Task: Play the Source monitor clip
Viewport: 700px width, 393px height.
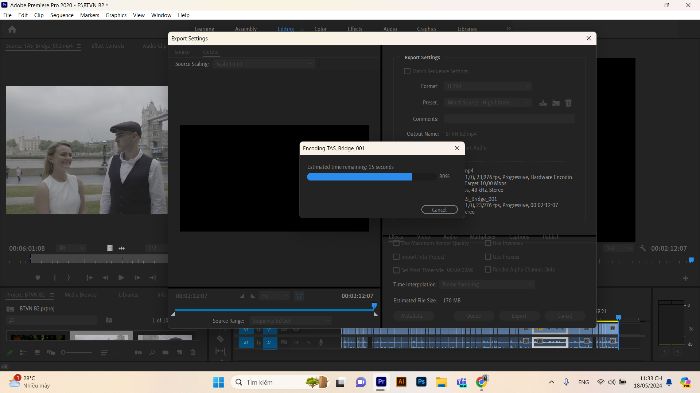Action: [121, 277]
